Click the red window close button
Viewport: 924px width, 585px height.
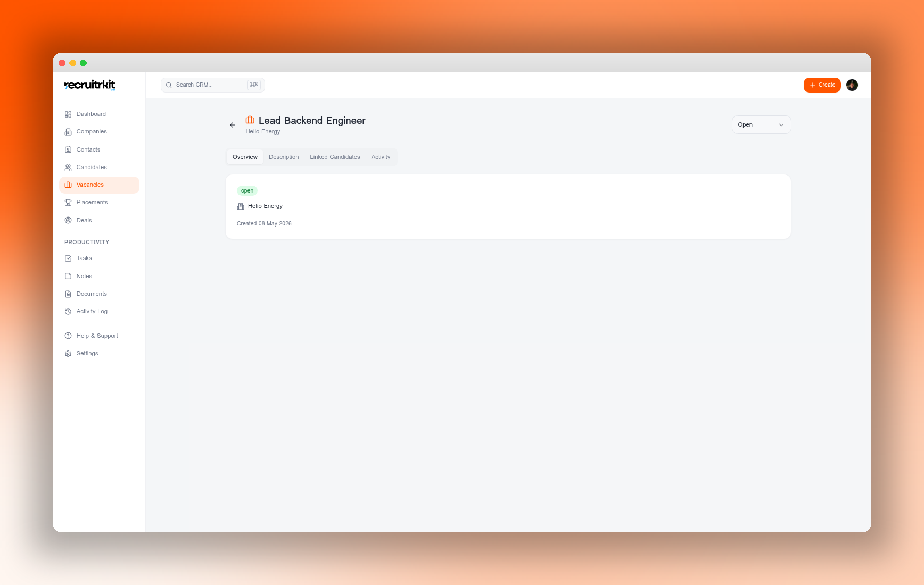[x=62, y=63]
